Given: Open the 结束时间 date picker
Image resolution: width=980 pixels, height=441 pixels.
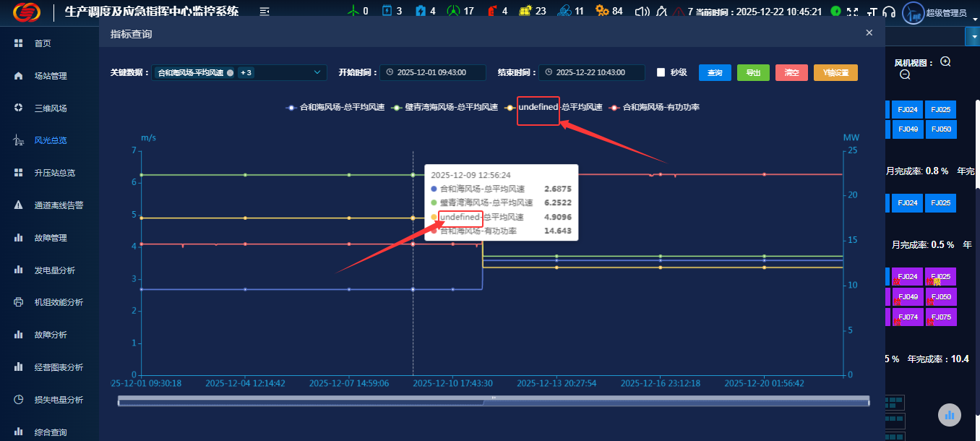Looking at the screenshot, I should tap(590, 72).
